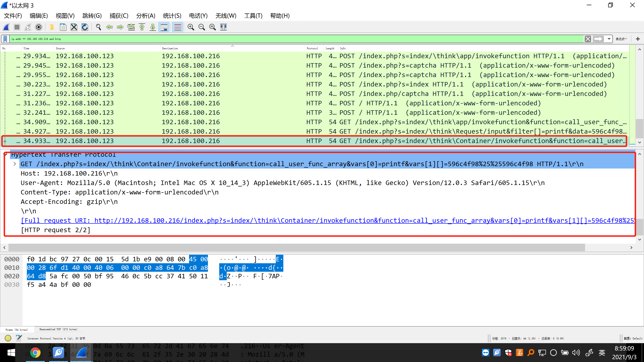Clear the display filter
The height and width of the screenshot is (362, 644).
click(588, 39)
